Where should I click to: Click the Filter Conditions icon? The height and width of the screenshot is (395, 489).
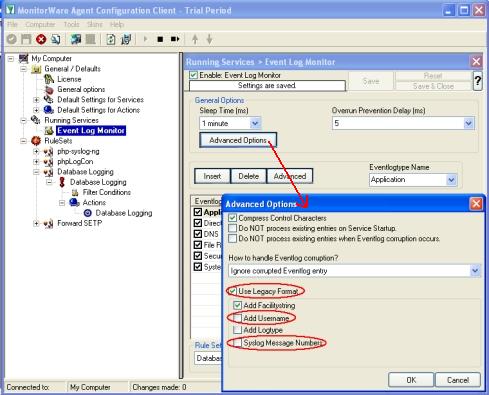pyautogui.click(x=75, y=192)
